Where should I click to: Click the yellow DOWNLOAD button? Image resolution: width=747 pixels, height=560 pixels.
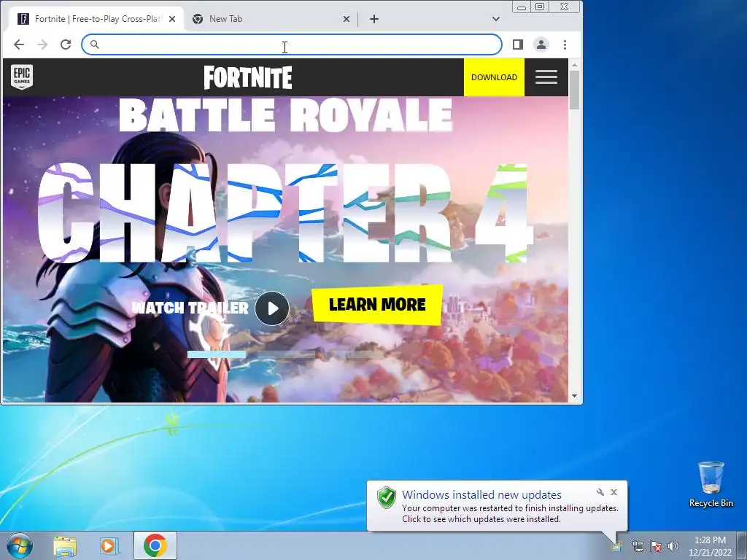coord(494,77)
